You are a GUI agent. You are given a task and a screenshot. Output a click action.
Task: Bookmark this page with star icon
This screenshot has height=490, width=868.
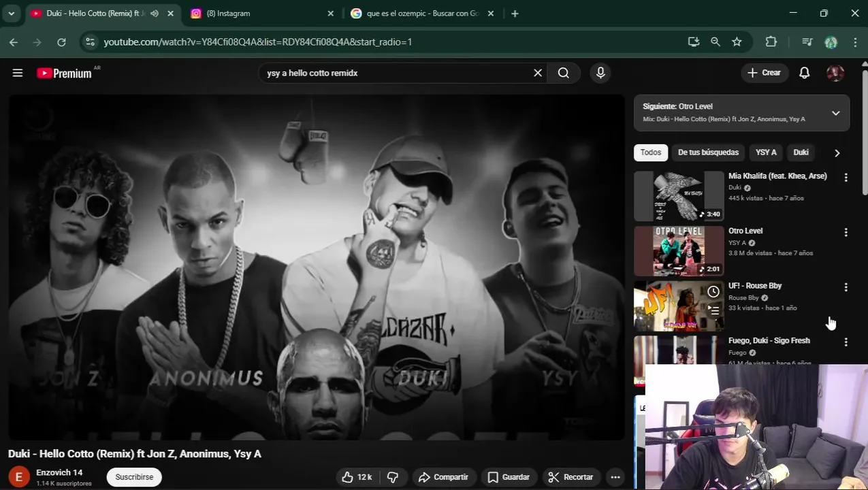(737, 42)
